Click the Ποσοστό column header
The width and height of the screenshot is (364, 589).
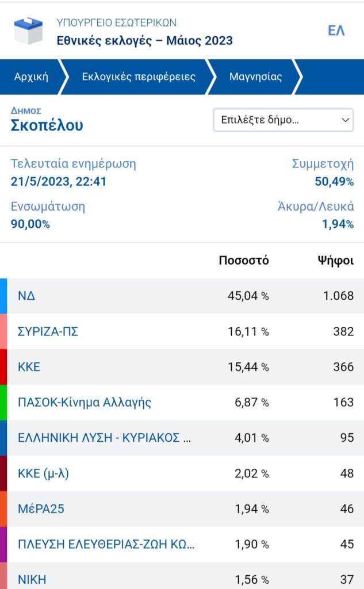point(243,261)
